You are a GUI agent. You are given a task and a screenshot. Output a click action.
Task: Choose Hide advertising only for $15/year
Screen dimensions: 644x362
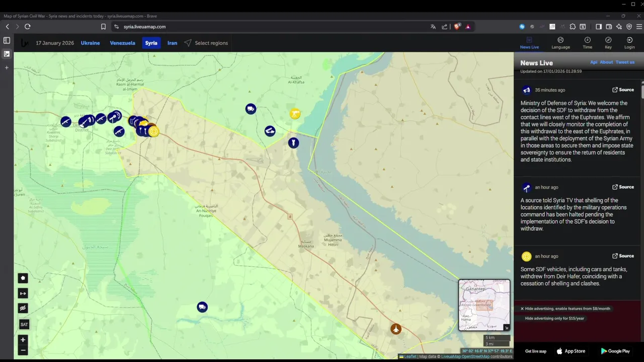(x=554, y=318)
